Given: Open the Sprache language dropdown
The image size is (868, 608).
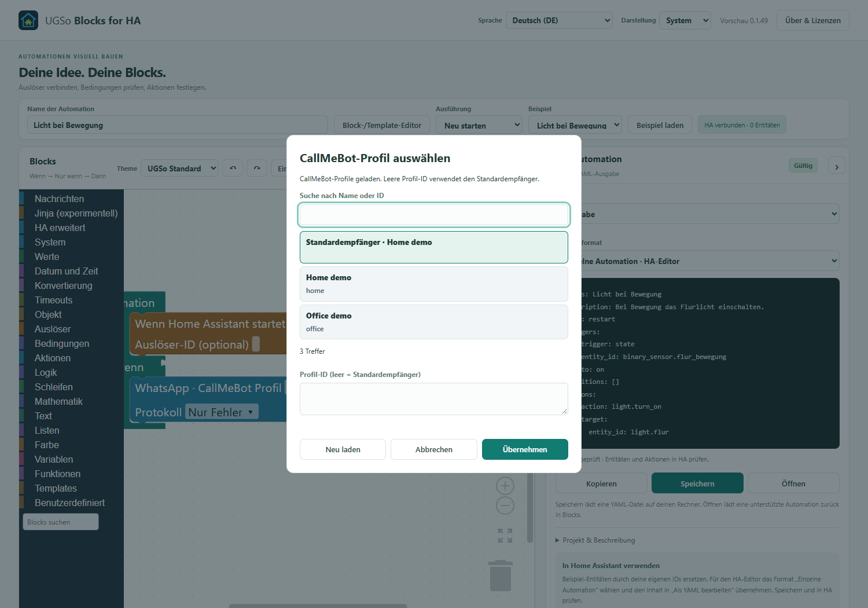Looking at the screenshot, I should pos(560,20).
